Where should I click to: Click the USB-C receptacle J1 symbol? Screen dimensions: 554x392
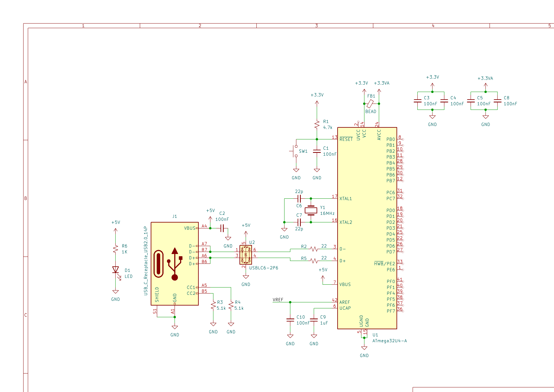click(174, 264)
